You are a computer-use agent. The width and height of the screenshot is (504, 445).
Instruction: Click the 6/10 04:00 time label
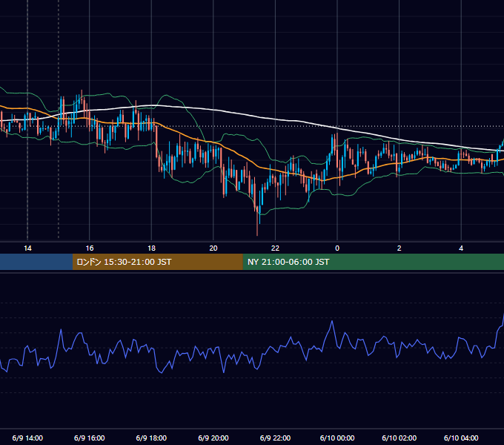(461, 438)
